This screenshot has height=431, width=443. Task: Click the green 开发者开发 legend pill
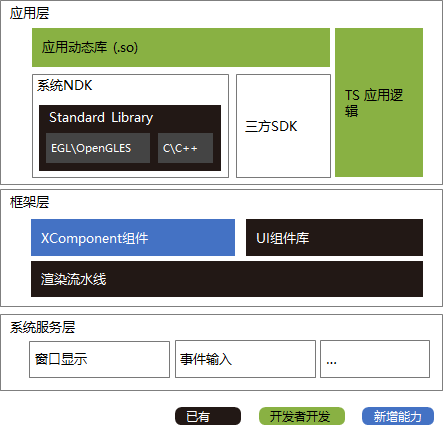(x=302, y=416)
